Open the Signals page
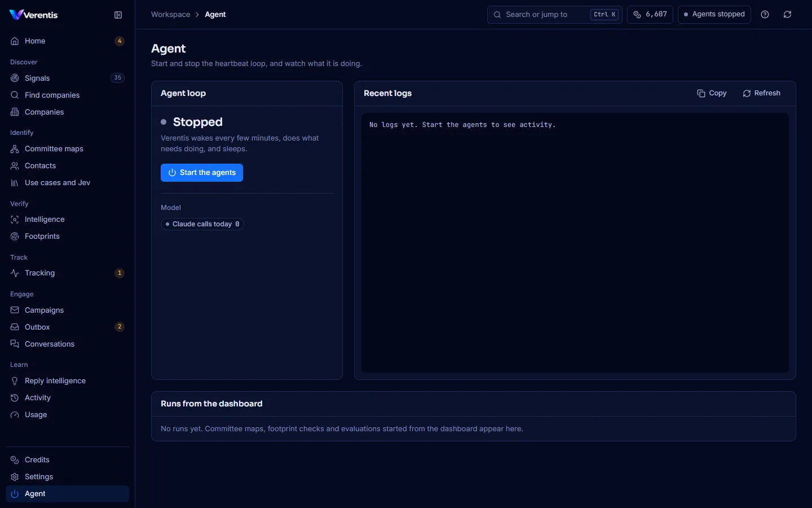Screen dimensions: 812x508 (67, 78)
